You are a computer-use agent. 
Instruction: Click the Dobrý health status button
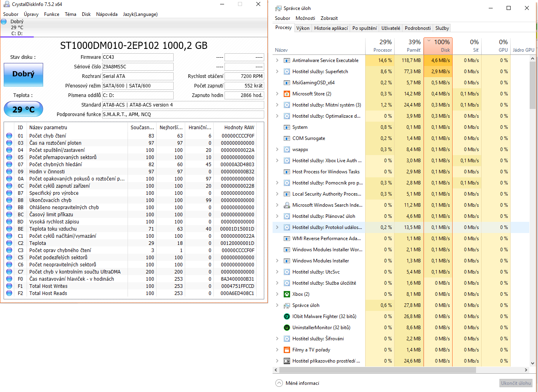[23, 74]
